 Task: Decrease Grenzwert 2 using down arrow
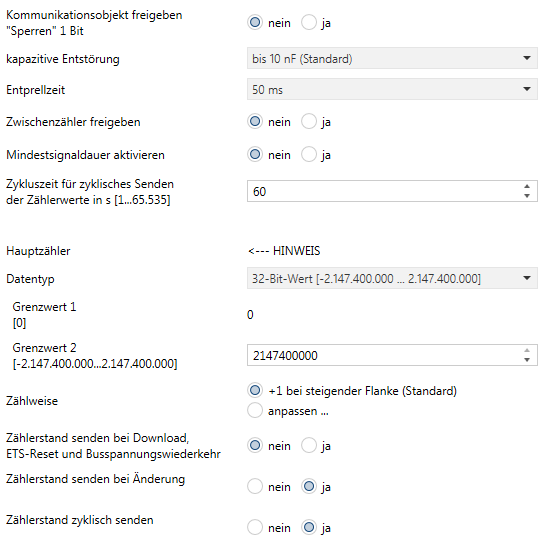coord(527,360)
